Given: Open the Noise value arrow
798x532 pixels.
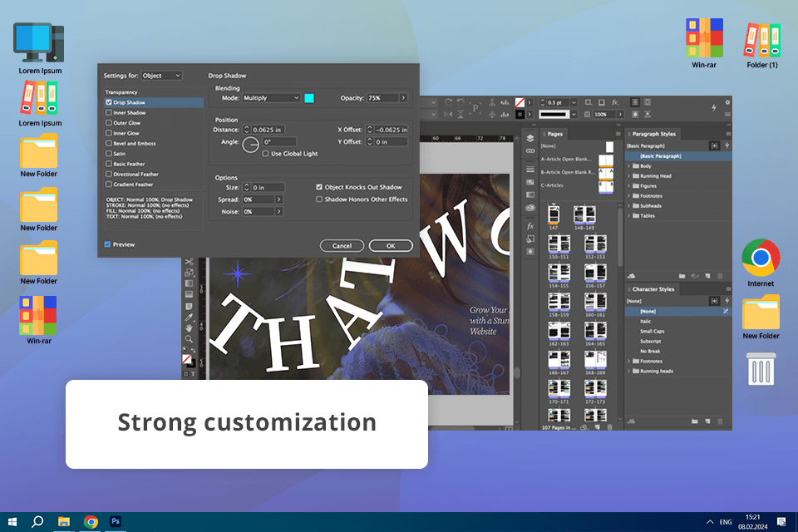Looking at the screenshot, I should 279,211.
